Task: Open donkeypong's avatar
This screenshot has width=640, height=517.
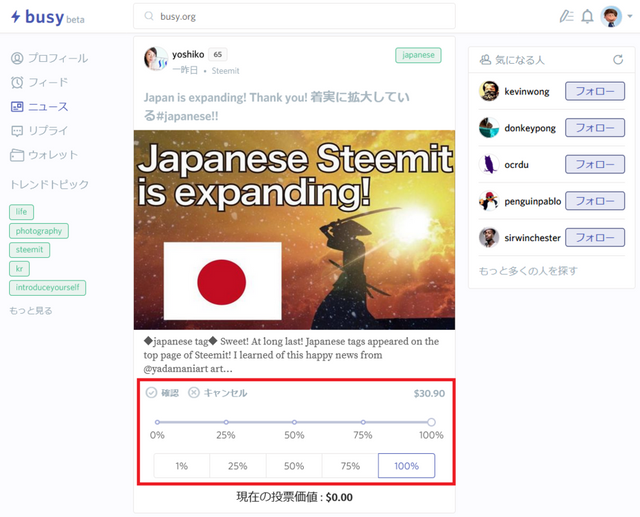Action: click(489, 128)
